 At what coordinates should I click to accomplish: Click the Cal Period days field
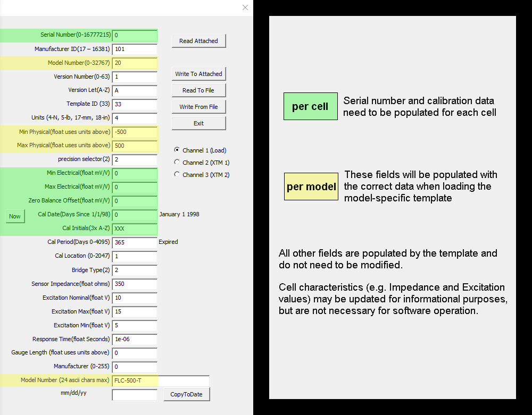(135, 242)
